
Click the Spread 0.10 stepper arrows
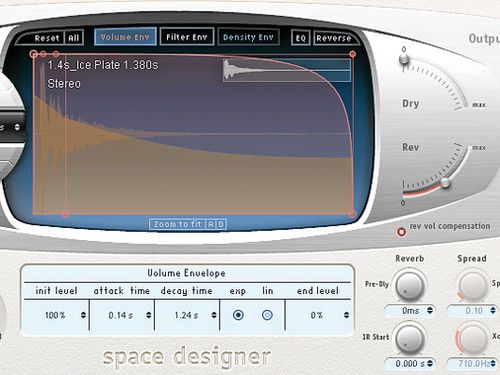click(493, 311)
